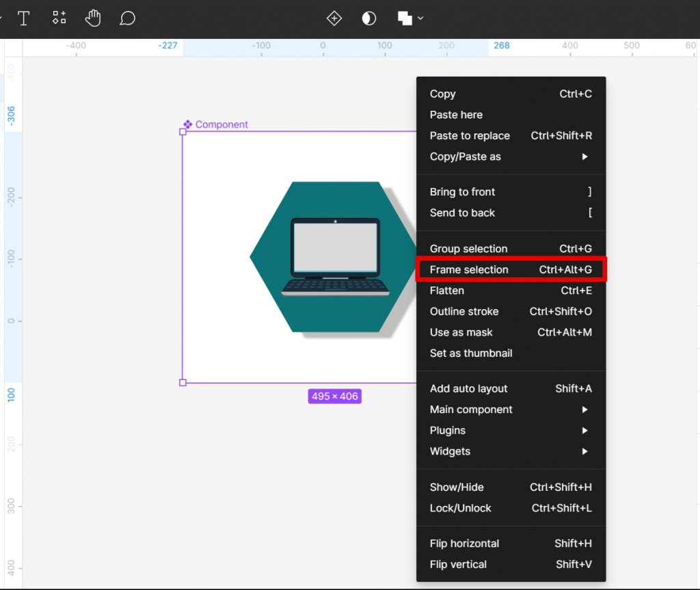Select the Component frame label

(x=221, y=124)
